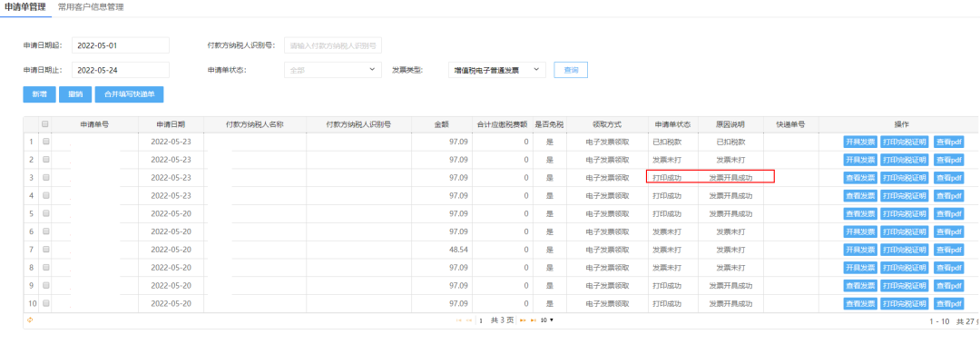Click the current page number box in pagination
The width and height of the screenshot is (980, 354).
tap(481, 320)
